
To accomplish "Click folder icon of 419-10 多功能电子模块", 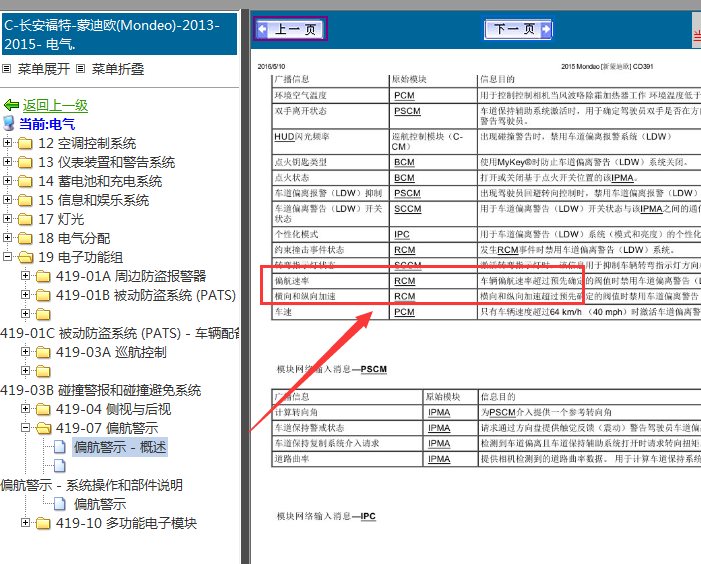I will 43,523.
